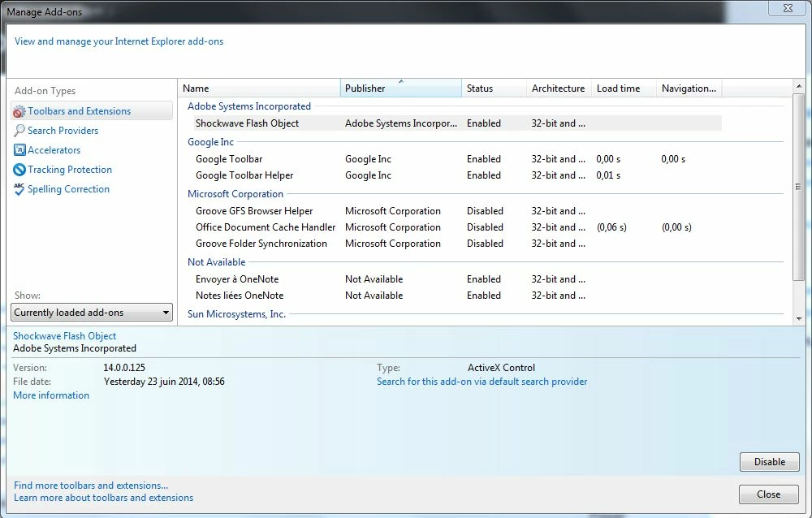This screenshot has width=812, height=518.
Task: Click the Accelerators arrow icon
Action: 19,150
